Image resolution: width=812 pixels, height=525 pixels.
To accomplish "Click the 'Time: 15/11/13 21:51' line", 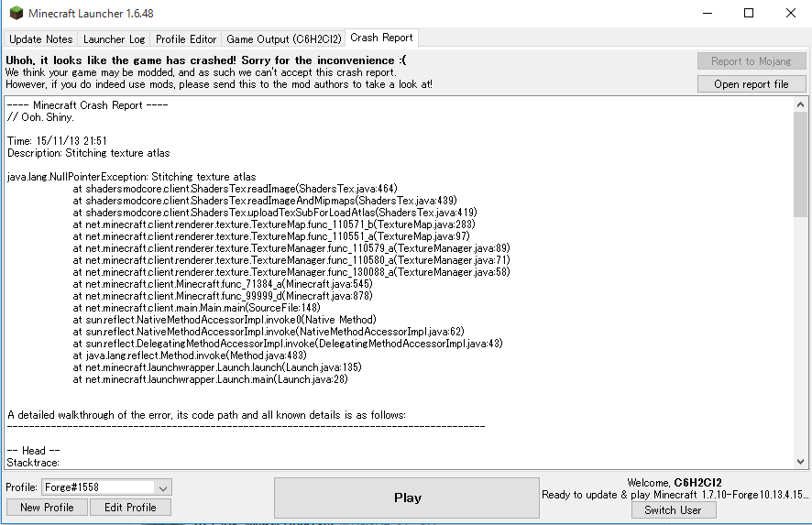I will pos(57,141).
